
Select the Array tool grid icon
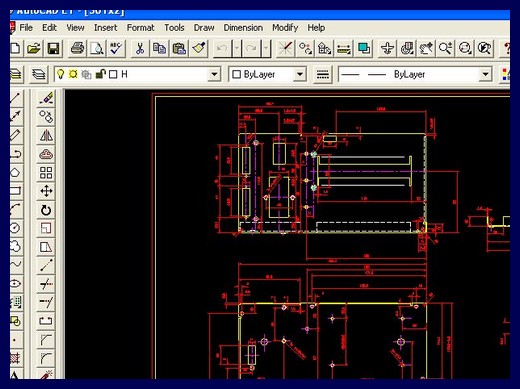pyautogui.click(x=46, y=173)
